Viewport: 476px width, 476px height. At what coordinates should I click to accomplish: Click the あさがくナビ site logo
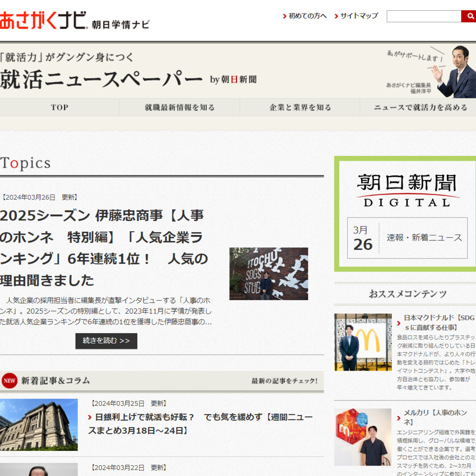click(44, 20)
